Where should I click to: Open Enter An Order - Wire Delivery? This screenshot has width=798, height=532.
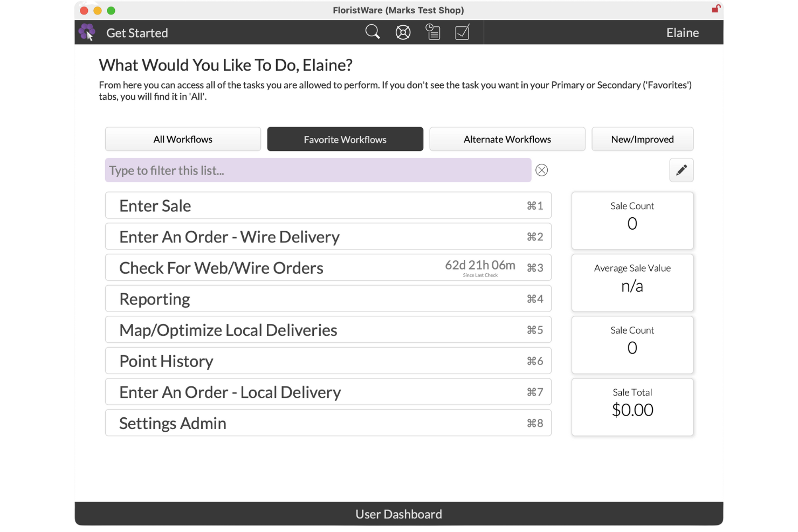[328, 237]
